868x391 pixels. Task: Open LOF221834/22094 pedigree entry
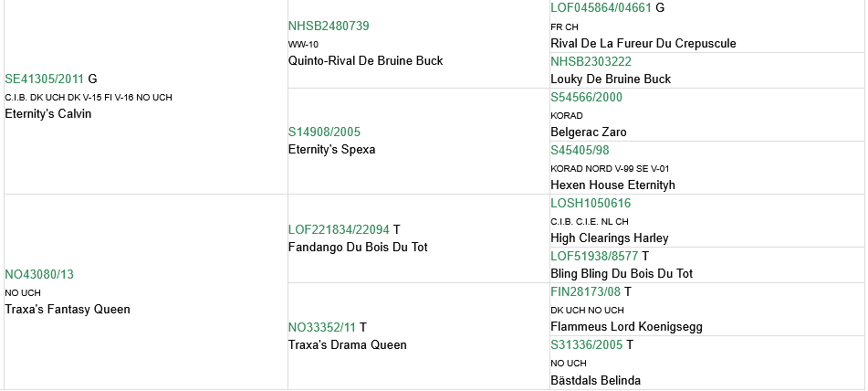point(339,229)
